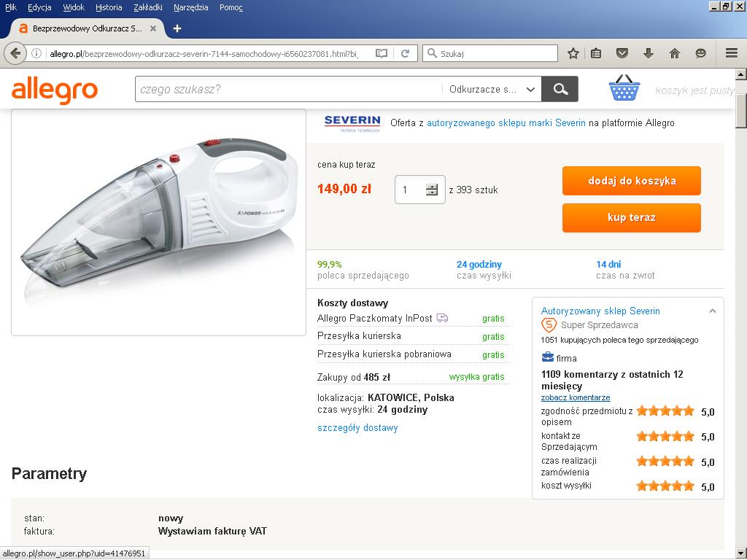
Task: Click the browser Szukaj search box
Action: pyautogui.click(x=489, y=53)
